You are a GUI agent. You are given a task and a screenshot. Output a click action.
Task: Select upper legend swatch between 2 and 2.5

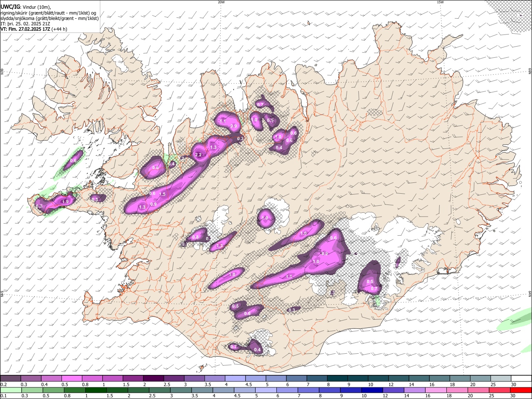[x=153, y=379]
